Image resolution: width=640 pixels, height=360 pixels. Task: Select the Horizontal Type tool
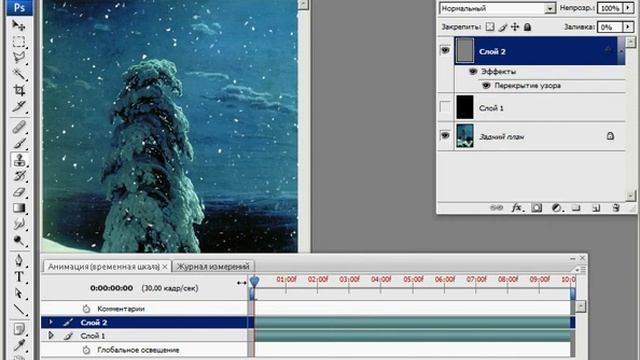coord(19,277)
